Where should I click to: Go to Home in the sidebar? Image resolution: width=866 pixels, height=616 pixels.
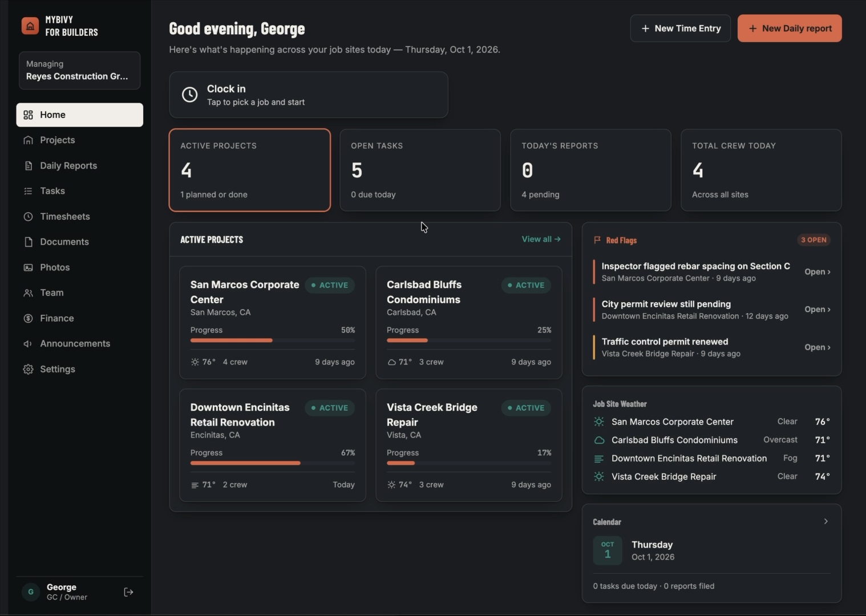click(x=79, y=115)
